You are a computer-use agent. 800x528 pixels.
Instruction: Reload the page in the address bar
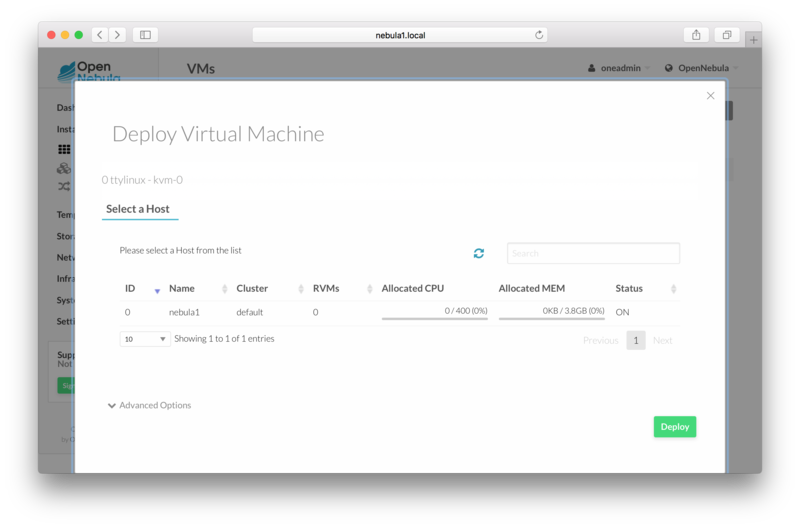point(539,35)
